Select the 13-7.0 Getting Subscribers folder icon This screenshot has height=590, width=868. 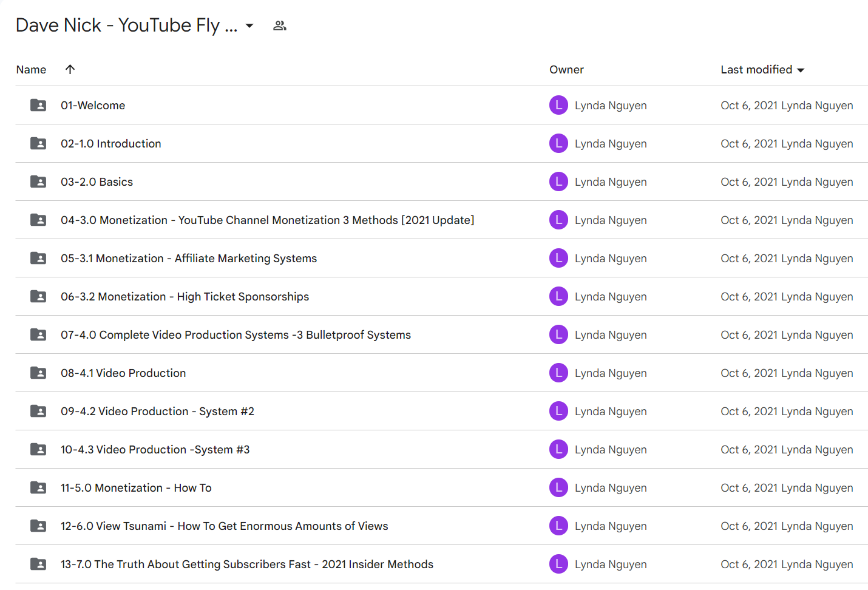coord(38,564)
